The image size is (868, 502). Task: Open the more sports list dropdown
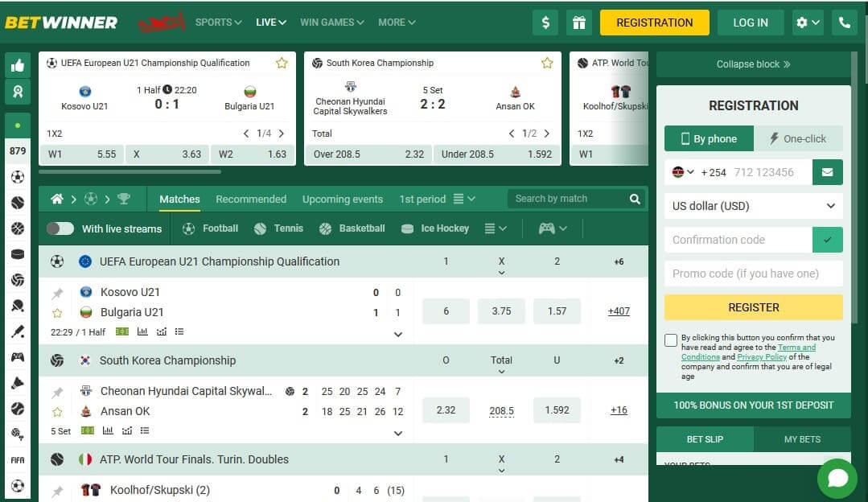[x=496, y=228]
